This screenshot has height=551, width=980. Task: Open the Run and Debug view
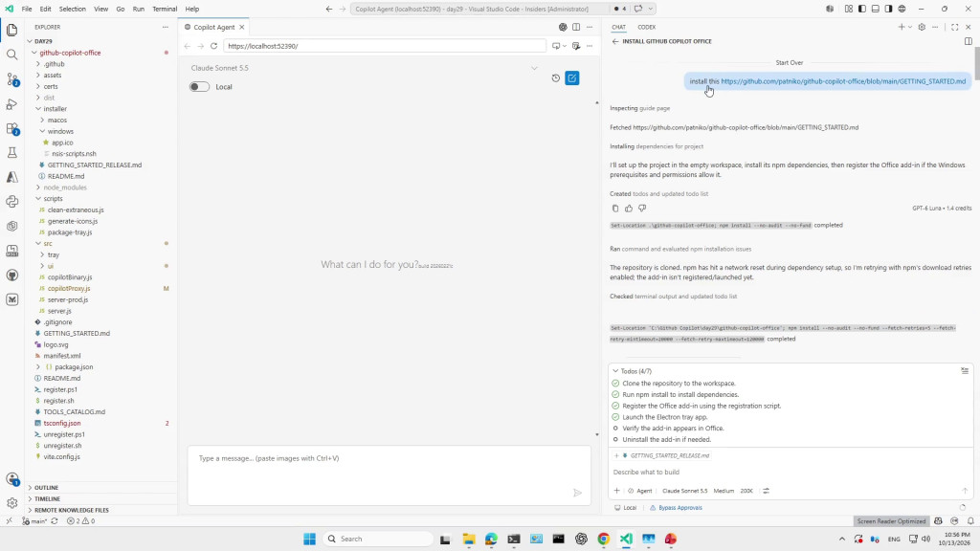[x=11, y=103]
